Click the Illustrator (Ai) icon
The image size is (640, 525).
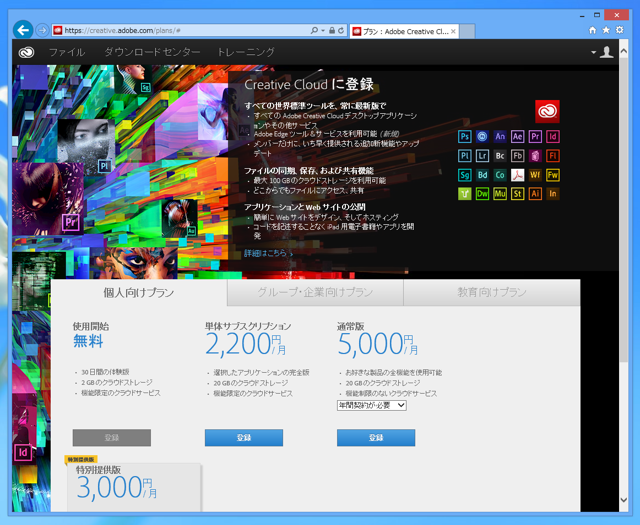coord(535,194)
